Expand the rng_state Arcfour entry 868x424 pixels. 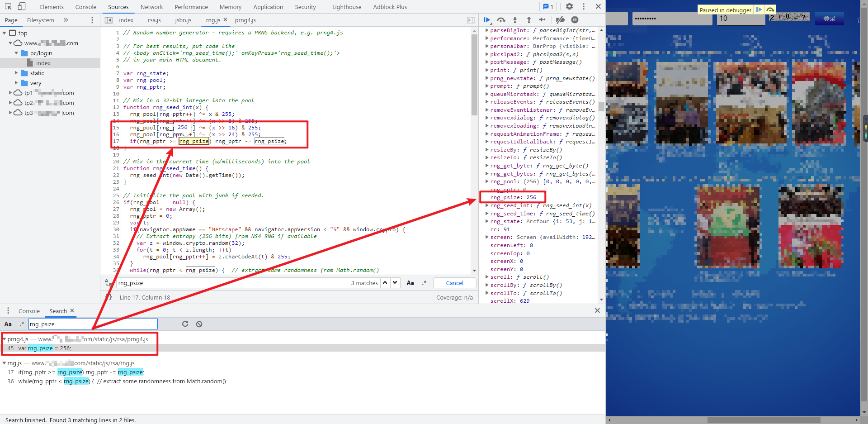coord(487,221)
